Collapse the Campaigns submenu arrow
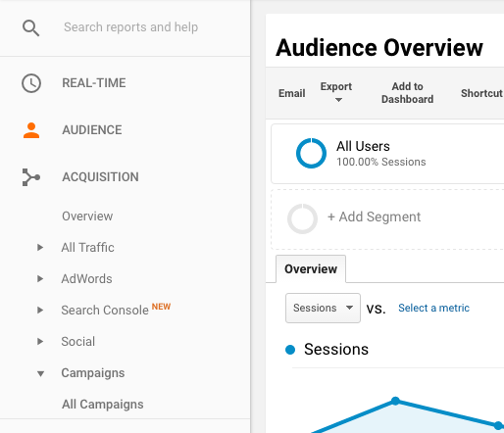Screen dimensions: 504x433 [40, 373]
